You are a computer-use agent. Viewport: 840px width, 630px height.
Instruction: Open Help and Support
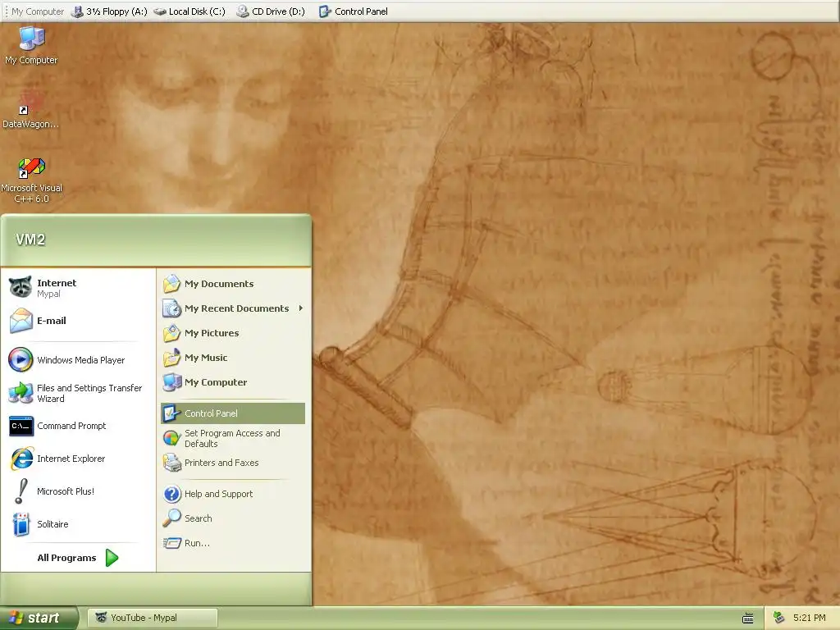pos(232,494)
